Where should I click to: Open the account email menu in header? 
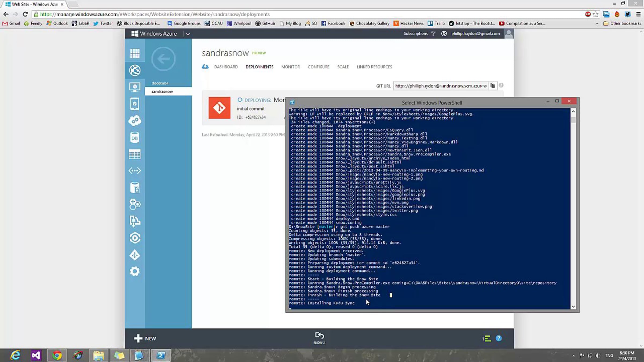point(475,34)
